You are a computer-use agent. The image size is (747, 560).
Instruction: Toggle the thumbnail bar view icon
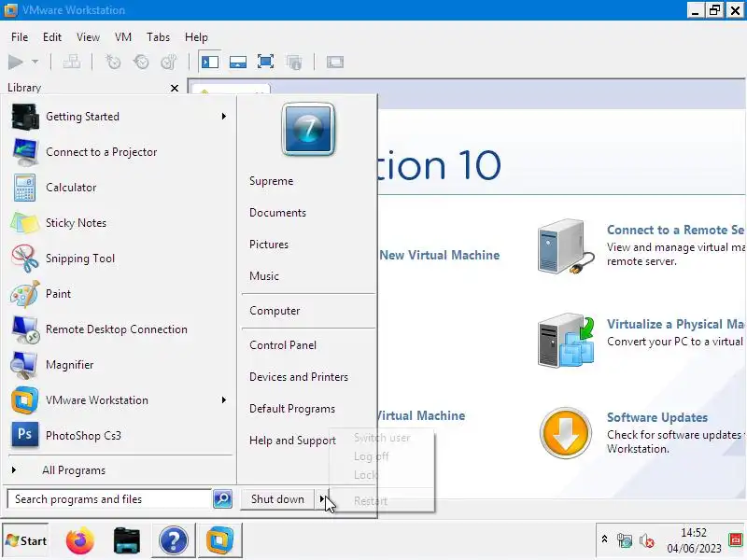click(x=238, y=62)
